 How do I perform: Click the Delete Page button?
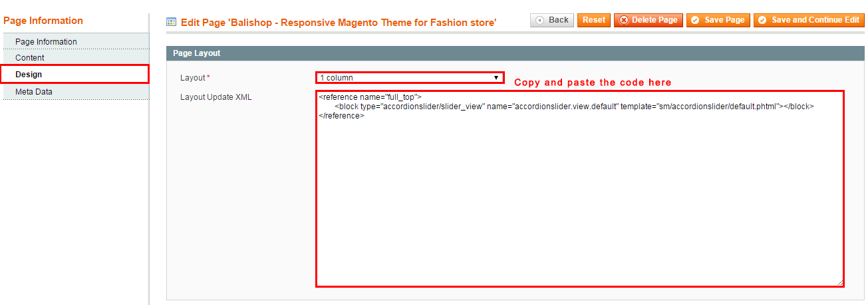pyautogui.click(x=649, y=20)
